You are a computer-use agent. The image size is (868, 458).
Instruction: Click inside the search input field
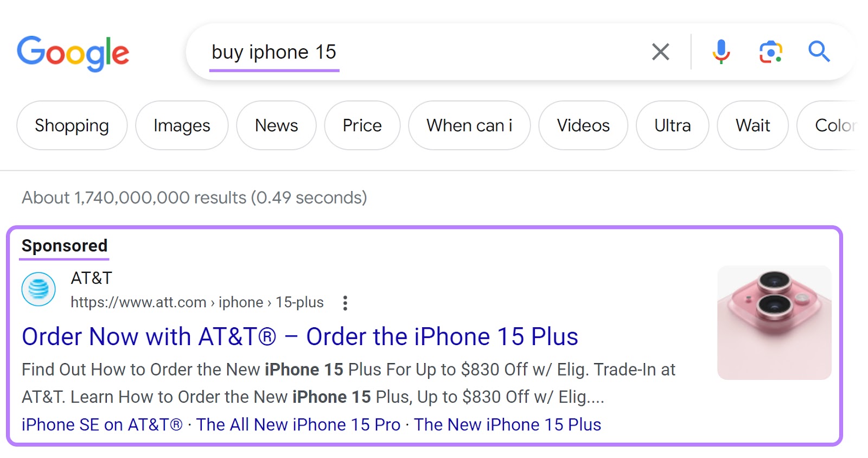point(380,52)
